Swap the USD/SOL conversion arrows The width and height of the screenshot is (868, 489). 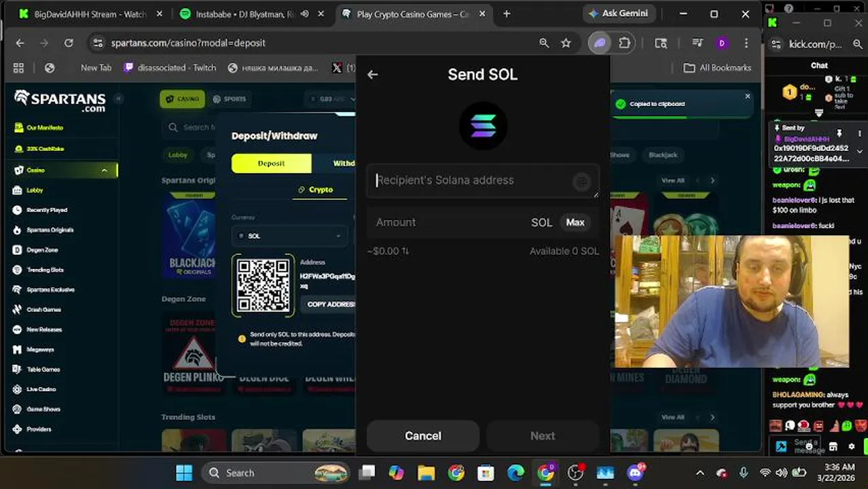(405, 251)
